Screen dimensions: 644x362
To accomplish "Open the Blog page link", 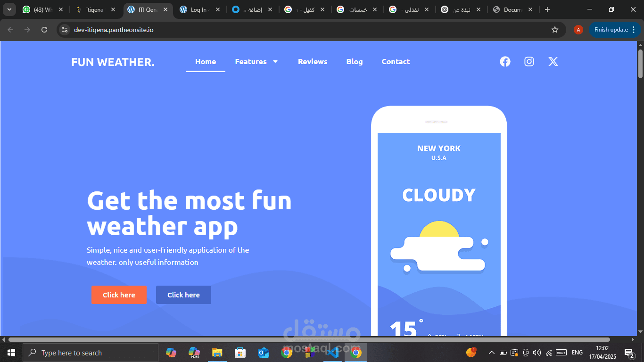I will tap(355, 62).
